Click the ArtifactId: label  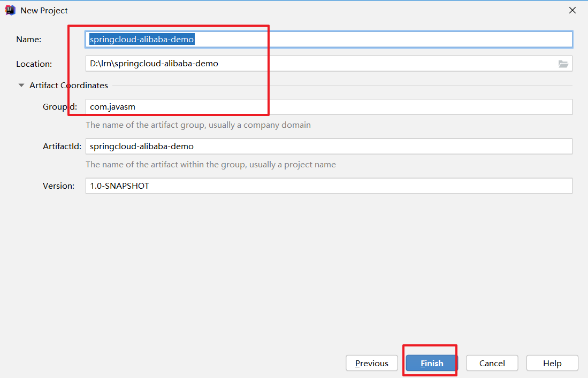point(62,146)
